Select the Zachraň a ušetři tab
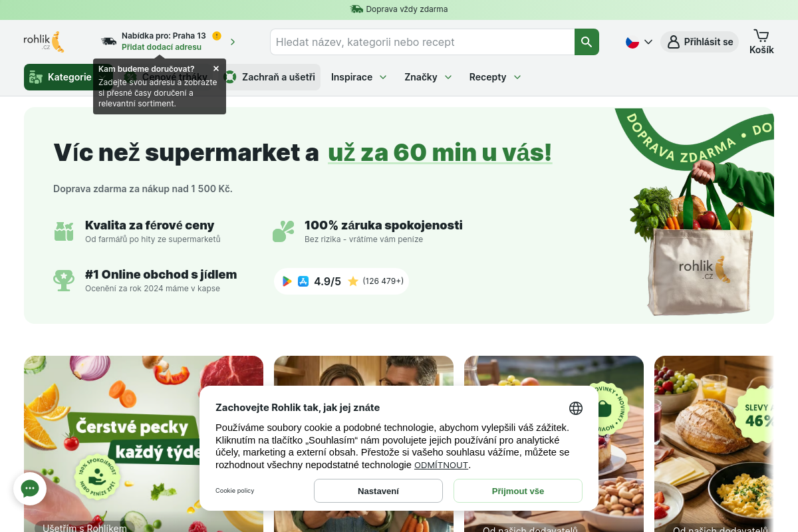The width and height of the screenshot is (798, 532). pos(270,77)
